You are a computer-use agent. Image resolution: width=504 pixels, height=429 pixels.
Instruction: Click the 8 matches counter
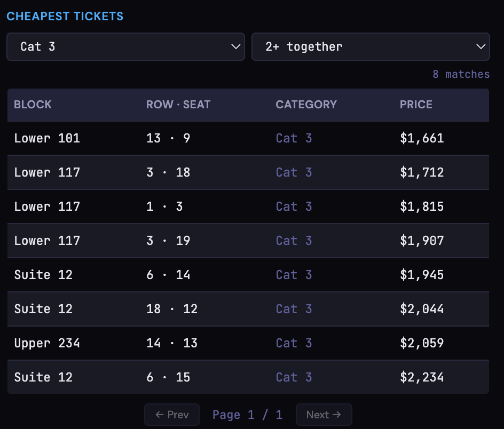pos(461,74)
